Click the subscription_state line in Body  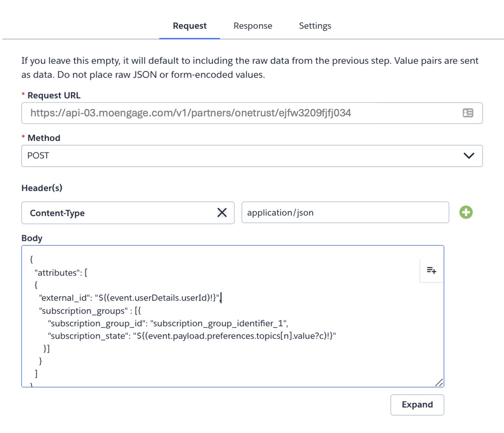(191, 336)
